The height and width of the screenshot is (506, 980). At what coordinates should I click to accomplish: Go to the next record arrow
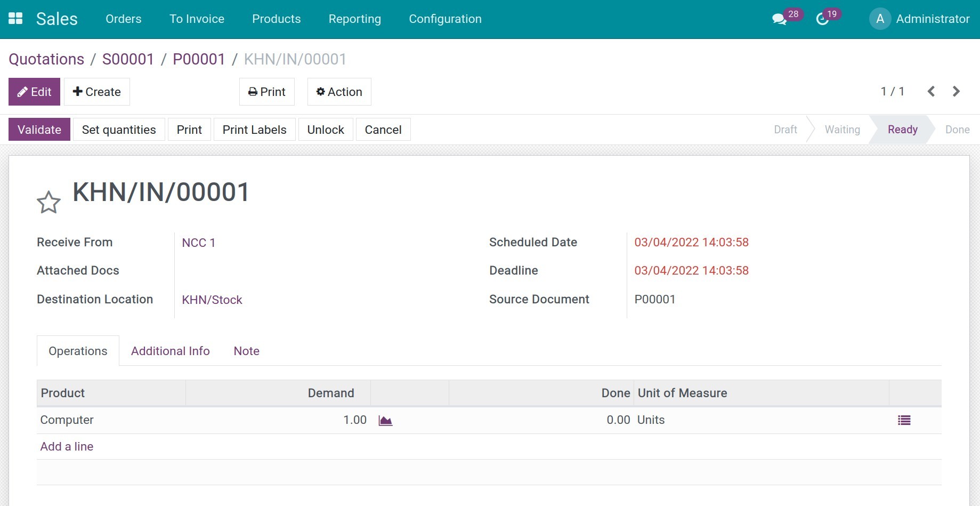(956, 92)
